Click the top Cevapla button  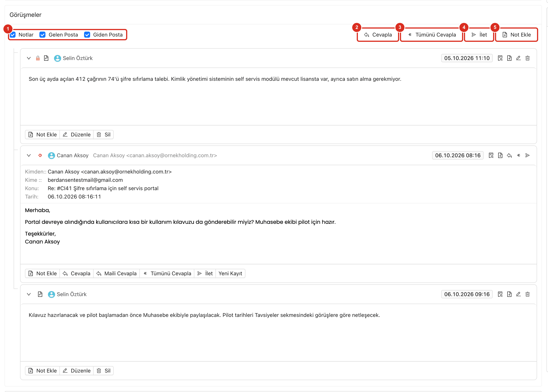(378, 35)
